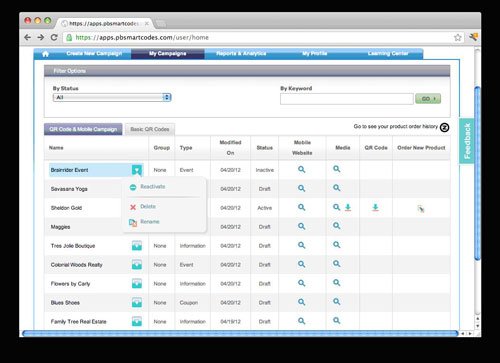Go back to the previous browser page
Screen dimensions: 500x363
point(28,37)
